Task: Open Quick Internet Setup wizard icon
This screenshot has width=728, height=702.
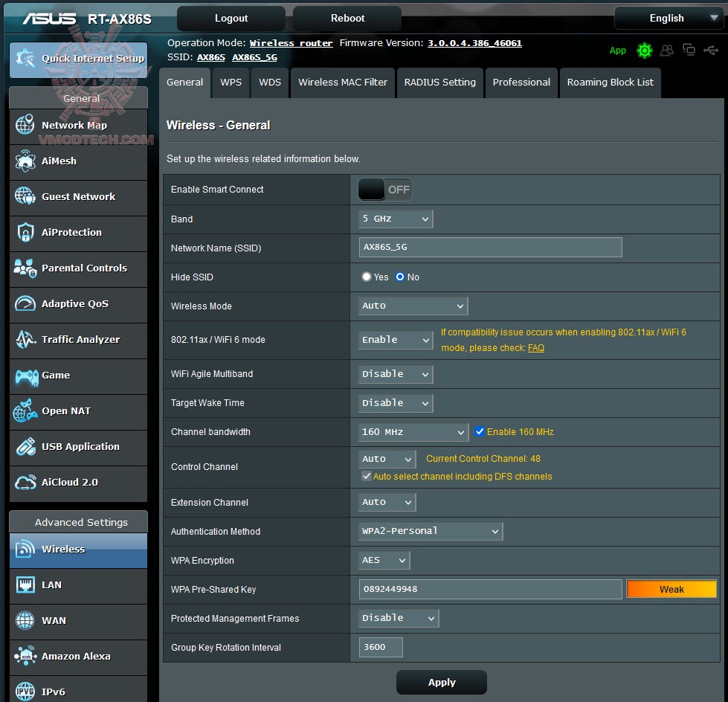Action: 25,59
